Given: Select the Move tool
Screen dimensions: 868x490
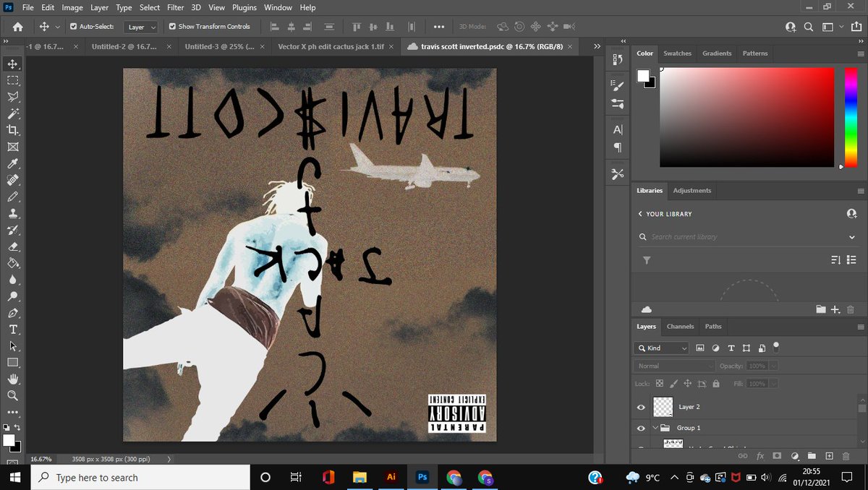Looking at the screenshot, I should (x=12, y=64).
